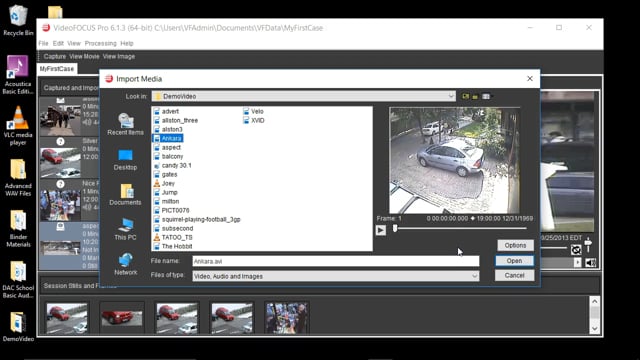Open Advanced WAV Files desktop folder
This screenshot has height=360, width=640.
18,178
